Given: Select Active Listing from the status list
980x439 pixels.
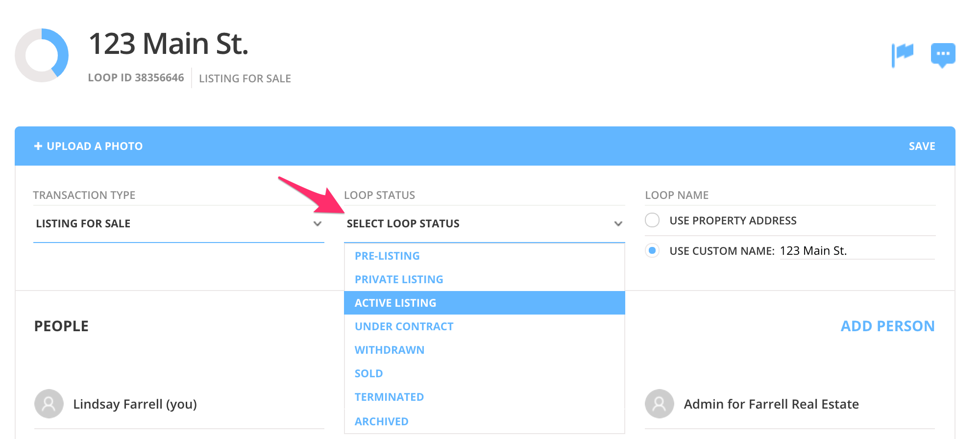Looking at the screenshot, I should pyautogui.click(x=395, y=303).
